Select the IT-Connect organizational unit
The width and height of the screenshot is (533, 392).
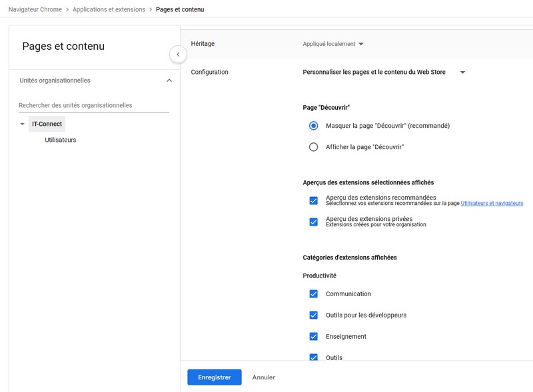(x=47, y=124)
